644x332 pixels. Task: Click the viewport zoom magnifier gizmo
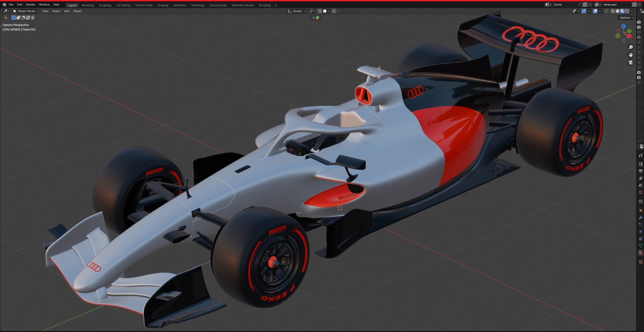[631, 47]
